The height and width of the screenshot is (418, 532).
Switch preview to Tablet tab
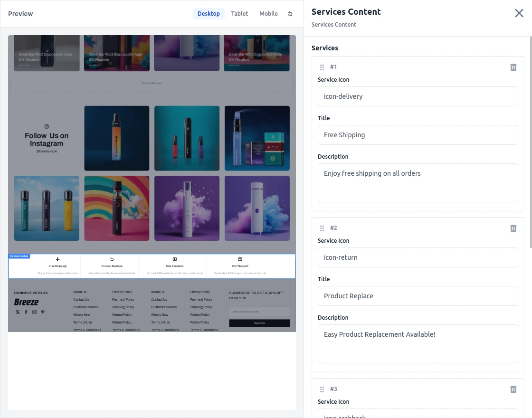(x=239, y=14)
